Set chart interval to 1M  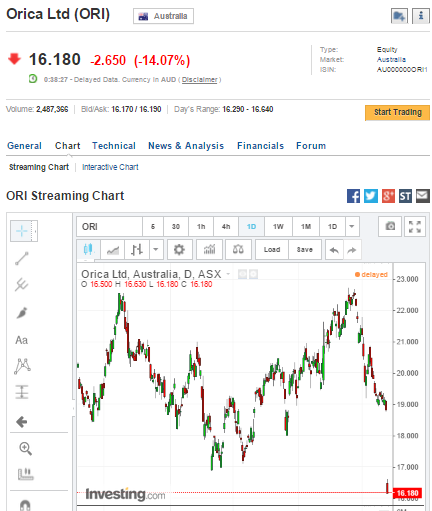[306, 227]
